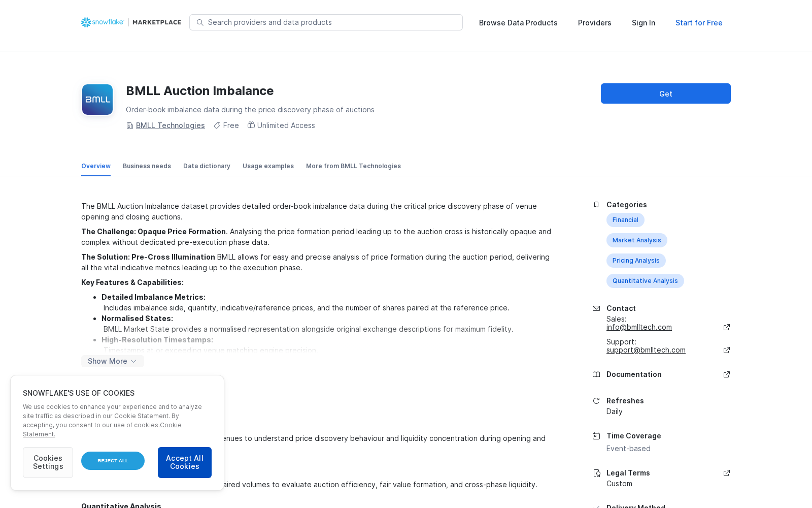This screenshot has width=812, height=508.
Task: Select the Usage examples tab
Action: click(268, 166)
